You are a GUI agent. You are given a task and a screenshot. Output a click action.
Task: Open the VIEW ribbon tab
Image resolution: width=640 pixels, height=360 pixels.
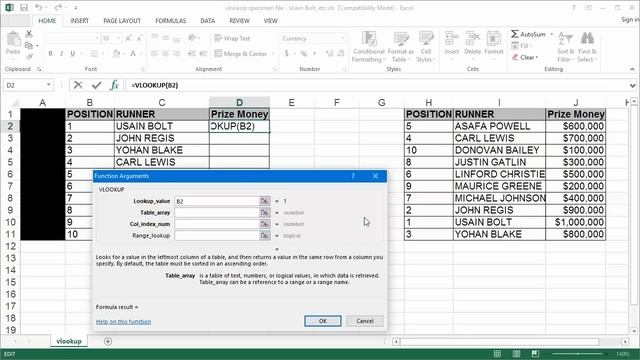(x=270, y=21)
